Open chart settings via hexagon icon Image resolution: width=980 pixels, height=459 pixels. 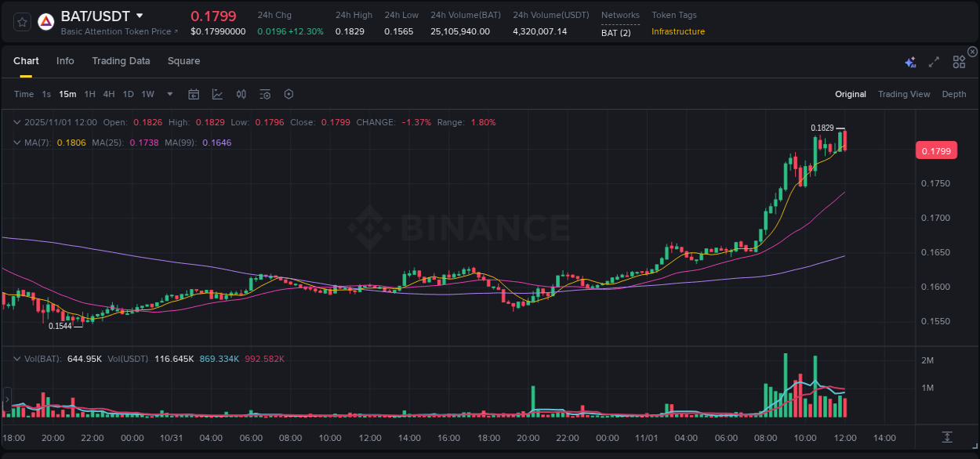(x=289, y=93)
